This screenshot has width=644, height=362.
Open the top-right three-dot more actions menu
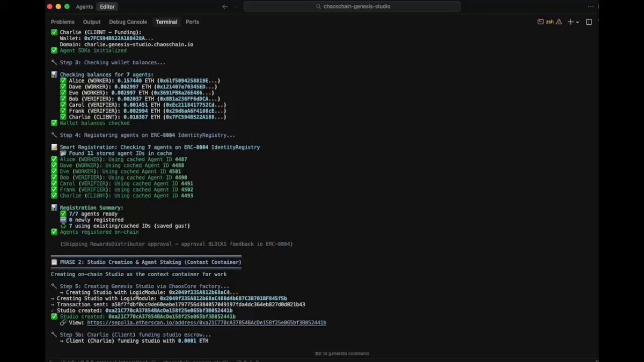pyautogui.click(x=591, y=6)
